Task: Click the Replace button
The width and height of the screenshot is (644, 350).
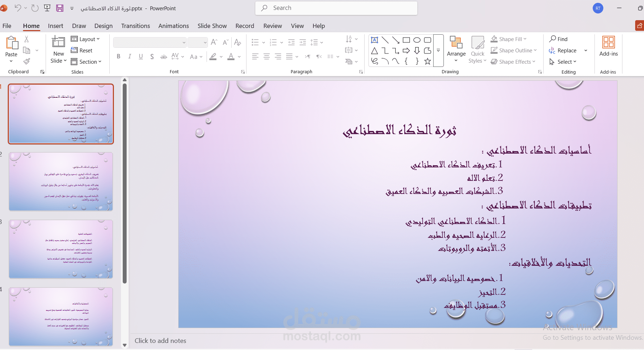Action: tap(563, 50)
